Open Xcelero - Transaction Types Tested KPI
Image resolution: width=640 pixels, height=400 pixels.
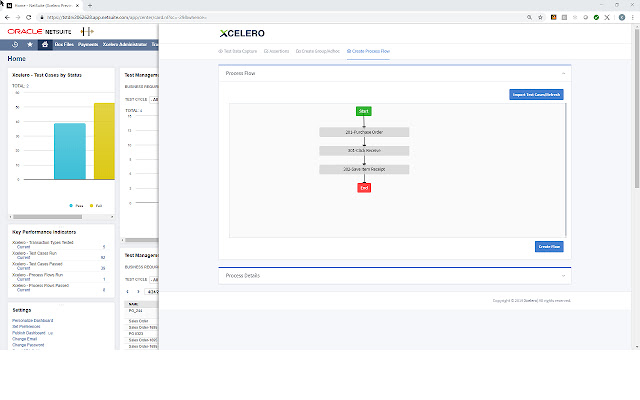43,242
